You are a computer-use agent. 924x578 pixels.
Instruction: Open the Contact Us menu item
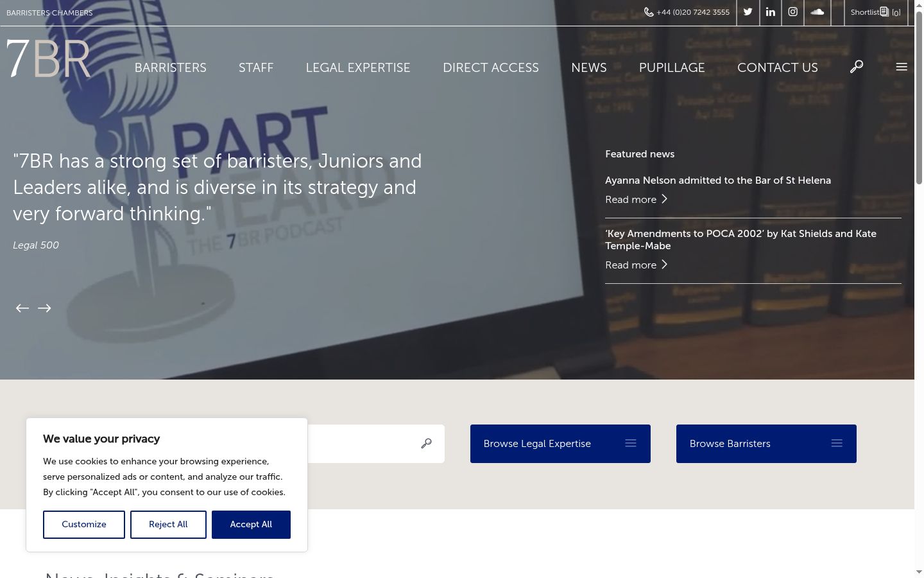coord(778,67)
